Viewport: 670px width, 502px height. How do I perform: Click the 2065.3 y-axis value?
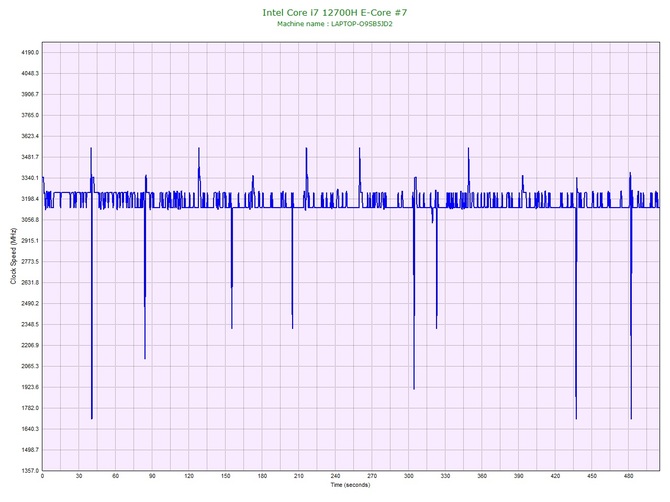[30, 367]
